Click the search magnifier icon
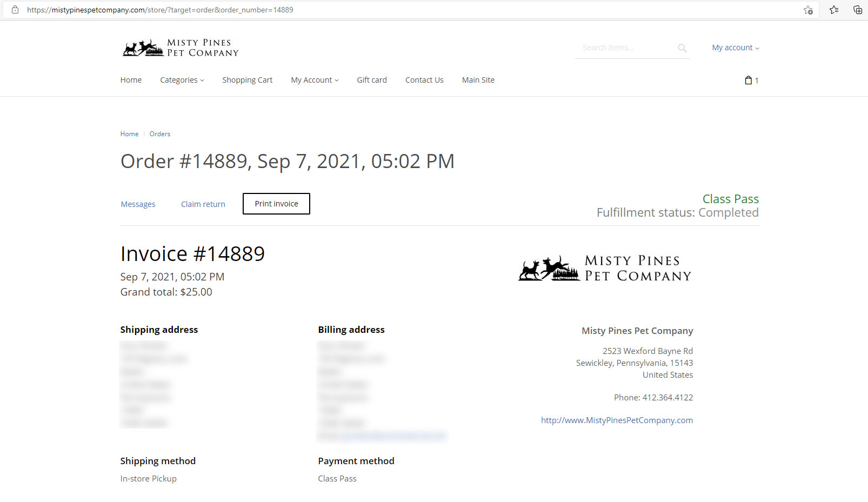This screenshot has width=868, height=502. coord(682,48)
